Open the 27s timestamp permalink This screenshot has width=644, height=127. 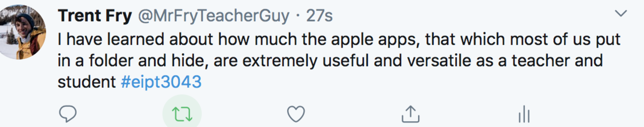[x=319, y=16]
